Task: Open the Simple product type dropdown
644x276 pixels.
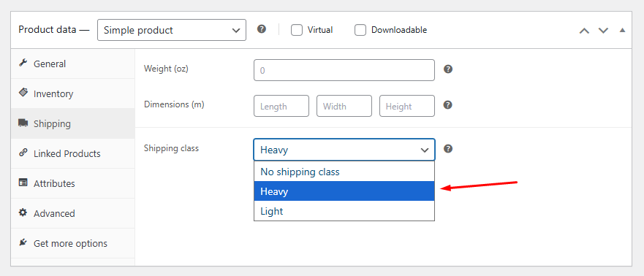Action: 172,30
